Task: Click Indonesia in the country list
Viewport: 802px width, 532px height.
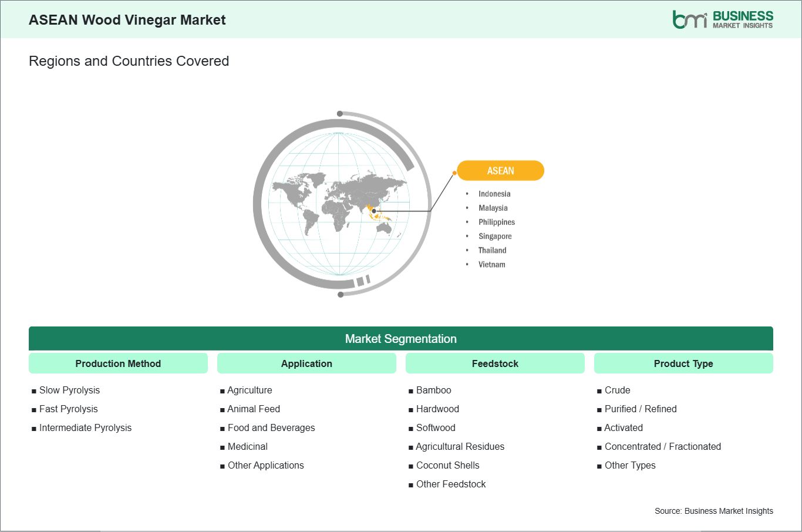Action: pos(494,194)
